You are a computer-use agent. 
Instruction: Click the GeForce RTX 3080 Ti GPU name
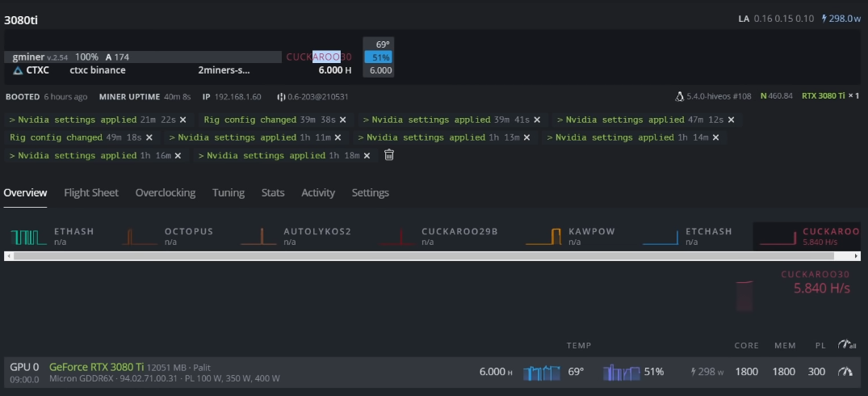pos(96,367)
